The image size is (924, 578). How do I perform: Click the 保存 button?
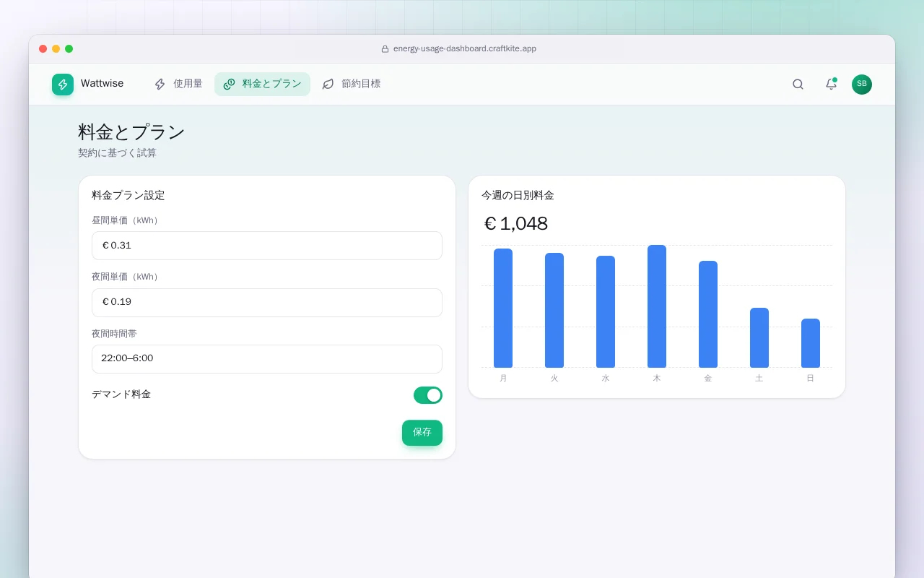pos(422,433)
